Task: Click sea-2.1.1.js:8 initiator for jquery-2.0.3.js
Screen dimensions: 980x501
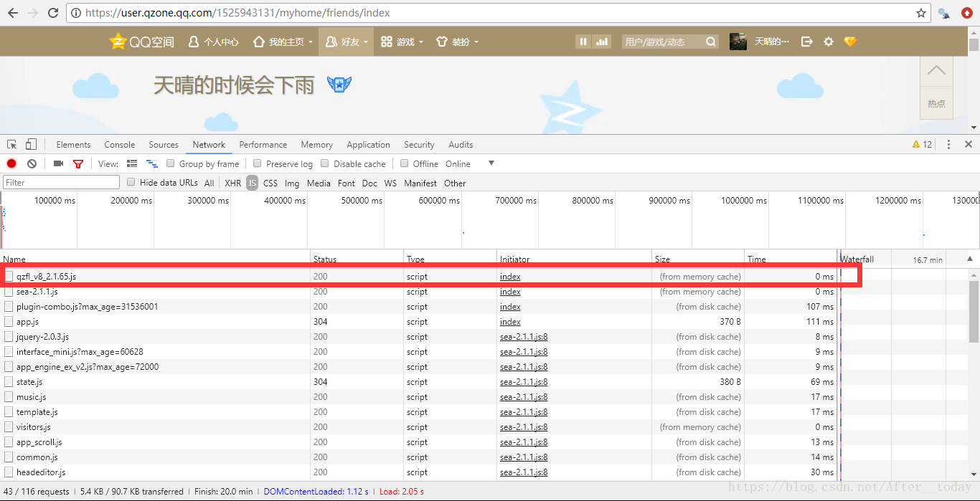Action: (524, 337)
